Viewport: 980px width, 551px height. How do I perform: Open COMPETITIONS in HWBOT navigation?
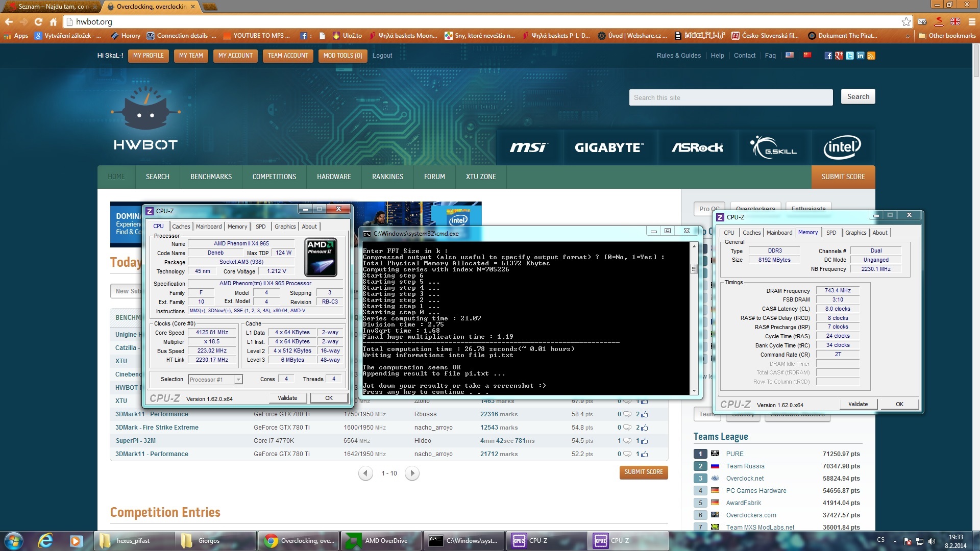pos(274,177)
